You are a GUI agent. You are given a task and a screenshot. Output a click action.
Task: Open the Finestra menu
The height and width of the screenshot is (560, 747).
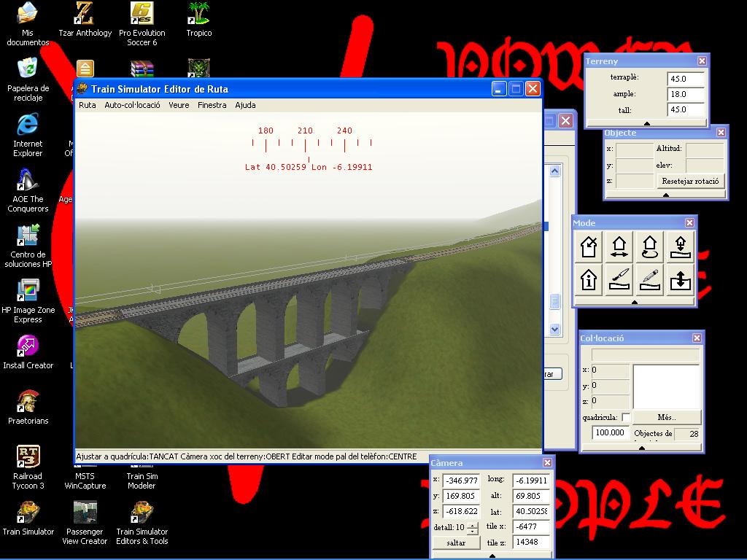tap(212, 105)
